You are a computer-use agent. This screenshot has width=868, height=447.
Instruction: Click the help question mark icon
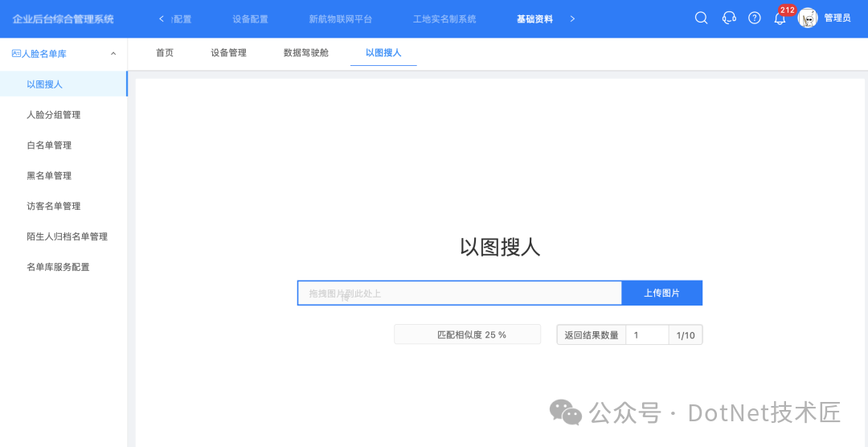(754, 18)
